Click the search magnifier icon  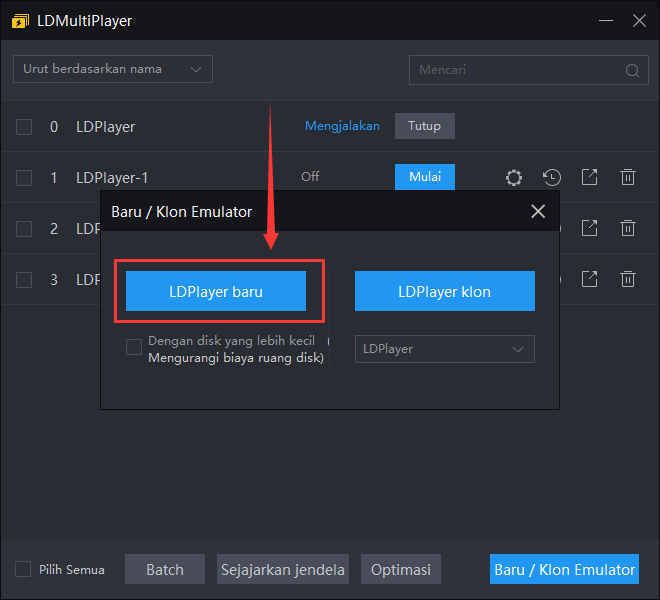click(x=632, y=70)
